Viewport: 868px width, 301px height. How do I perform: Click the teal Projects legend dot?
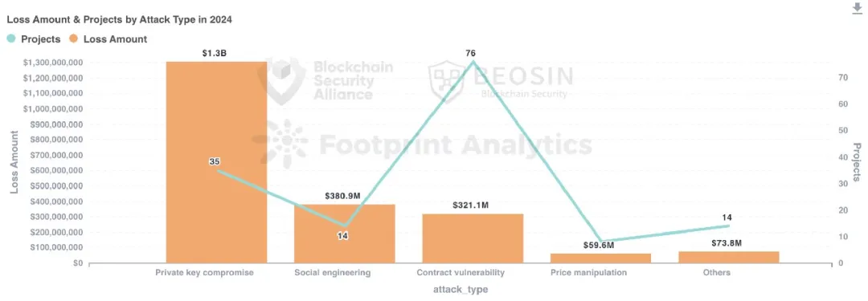point(11,39)
